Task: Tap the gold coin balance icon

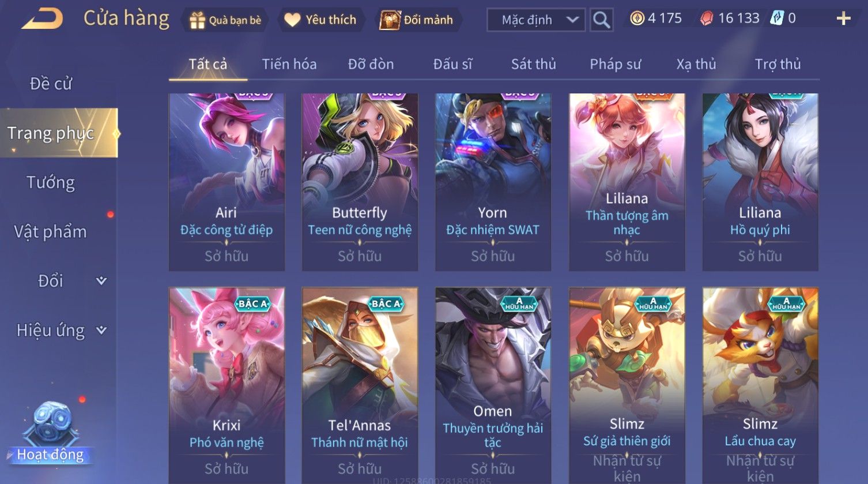Action: pyautogui.click(x=637, y=18)
